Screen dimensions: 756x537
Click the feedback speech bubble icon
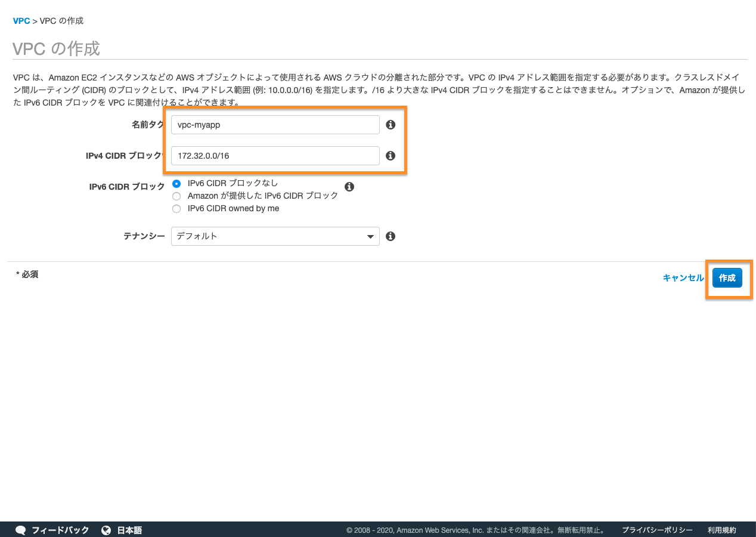[x=20, y=530]
